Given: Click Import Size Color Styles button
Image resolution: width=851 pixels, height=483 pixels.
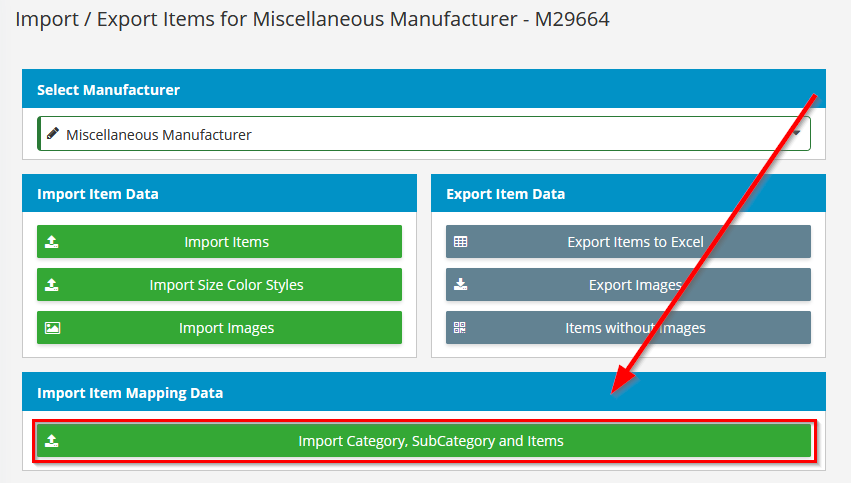Looking at the screenshot, I should point(219,284).
